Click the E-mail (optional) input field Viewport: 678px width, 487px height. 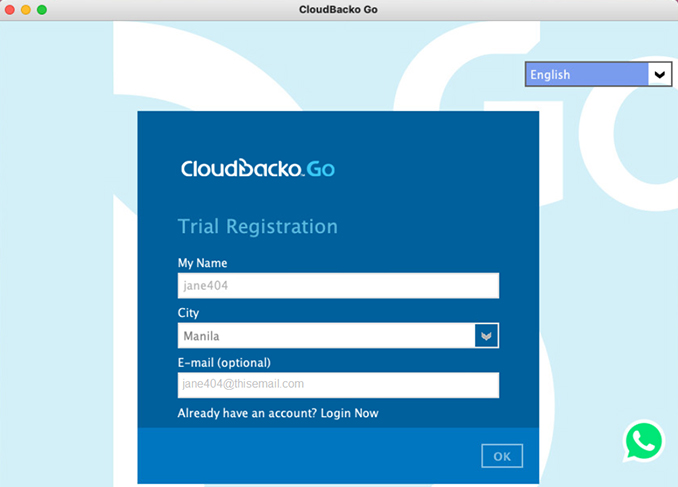click(338, 385)
